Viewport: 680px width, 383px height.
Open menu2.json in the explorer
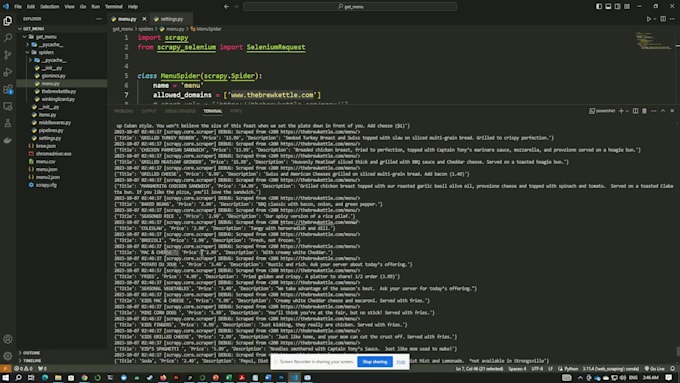tap(48, 177)
